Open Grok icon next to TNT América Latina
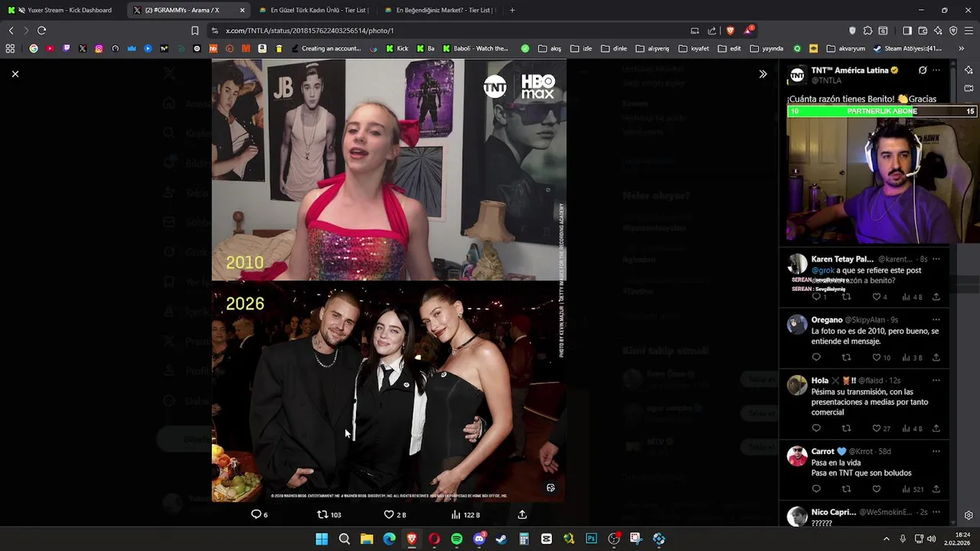Image resolution: width=980 pixels, height=551 pixels. click(x=923, y=70)
